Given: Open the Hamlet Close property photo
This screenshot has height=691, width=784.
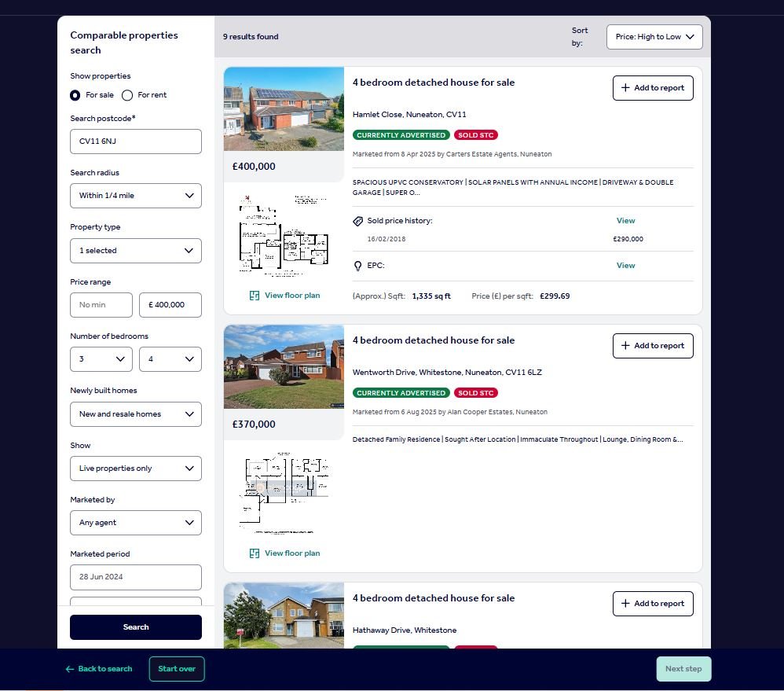Looking at the screenshot, I should [x=284, y=109].
